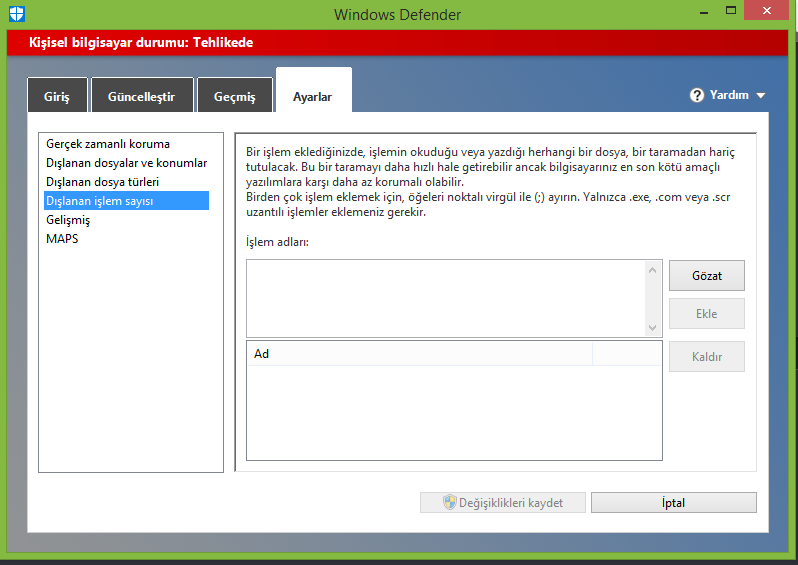This screenshot has height=565, width=798.
Task: Click the Windows Defender shield icon in title bar
Action: pyautogui.click(x=17, y=14)
